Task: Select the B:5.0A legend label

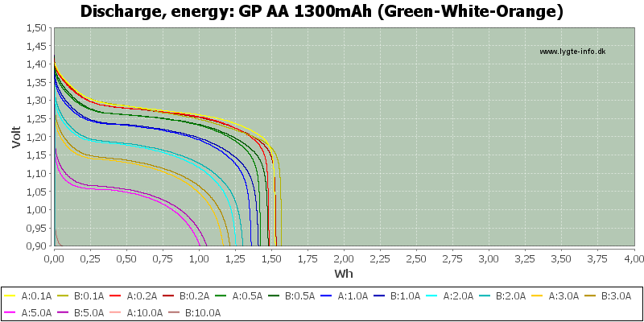Action: (x=89, y=312)
